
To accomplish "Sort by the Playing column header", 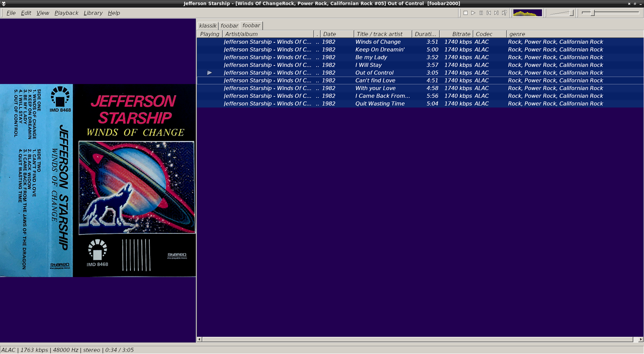I will 210,34.
